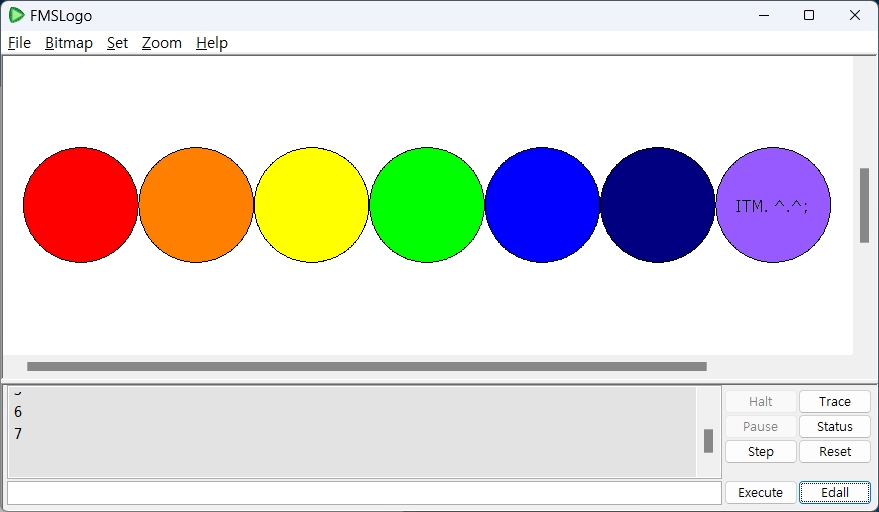Click the Step button
The height and width of the screenshot is (512, 879).
pyautogui.click(x=760, y=451)
